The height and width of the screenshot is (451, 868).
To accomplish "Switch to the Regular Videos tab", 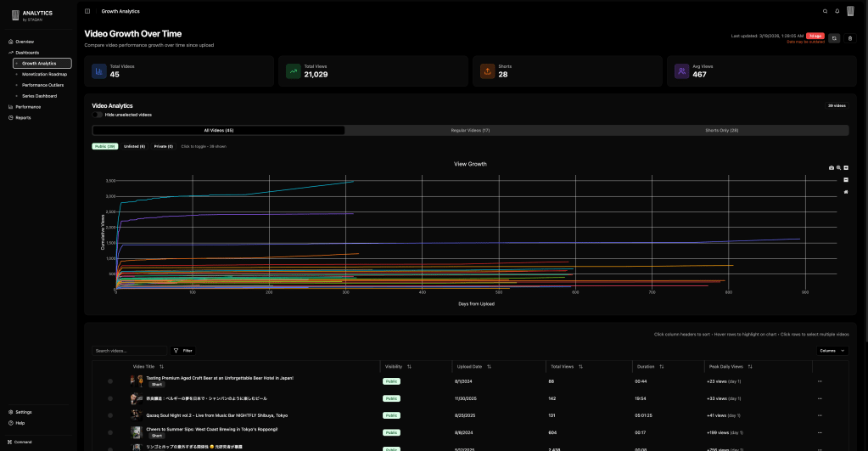I will coord(470,130).
